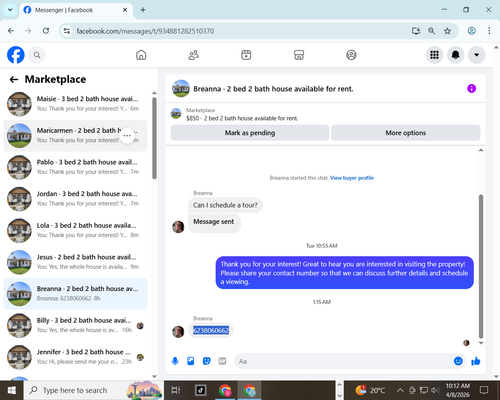Reload the page

(x=46, y=31)
